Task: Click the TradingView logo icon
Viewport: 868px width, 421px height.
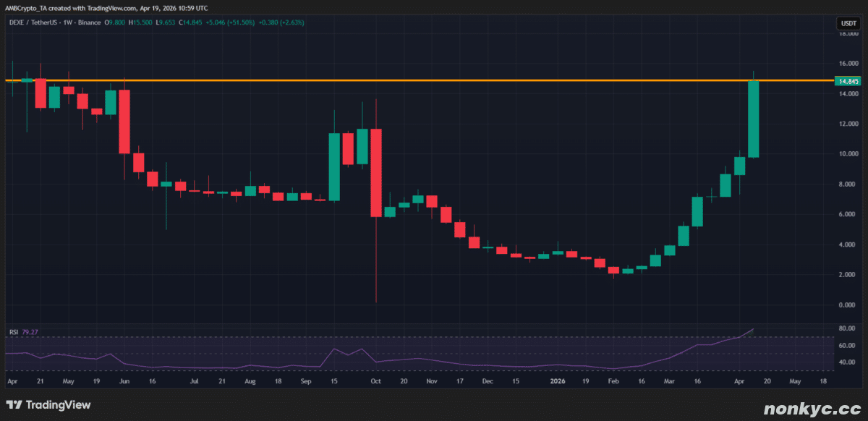Action: pyautogui.click(x=16, y=405)
